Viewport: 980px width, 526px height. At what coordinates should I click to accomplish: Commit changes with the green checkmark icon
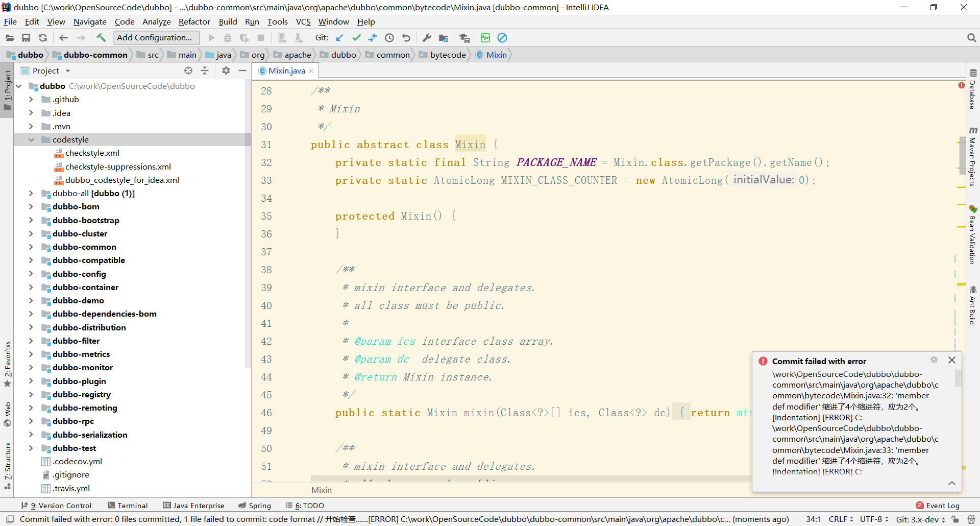pyautogui.click(x=356, y=38)
